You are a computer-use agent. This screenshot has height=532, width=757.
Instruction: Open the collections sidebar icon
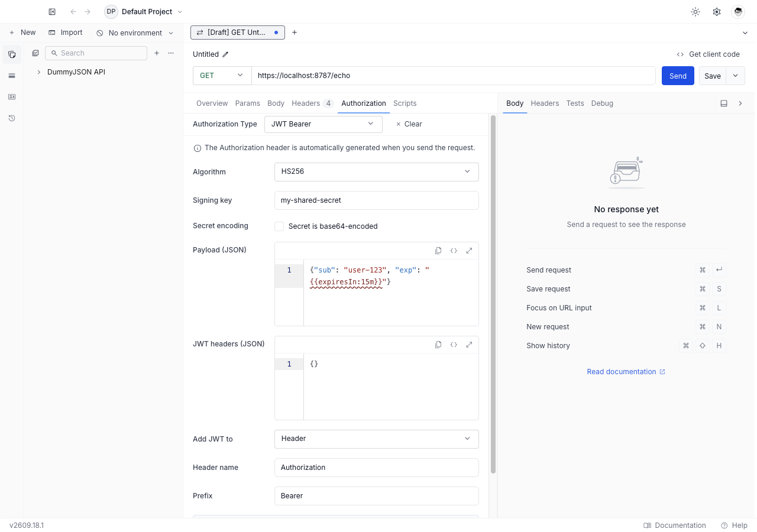12,54
